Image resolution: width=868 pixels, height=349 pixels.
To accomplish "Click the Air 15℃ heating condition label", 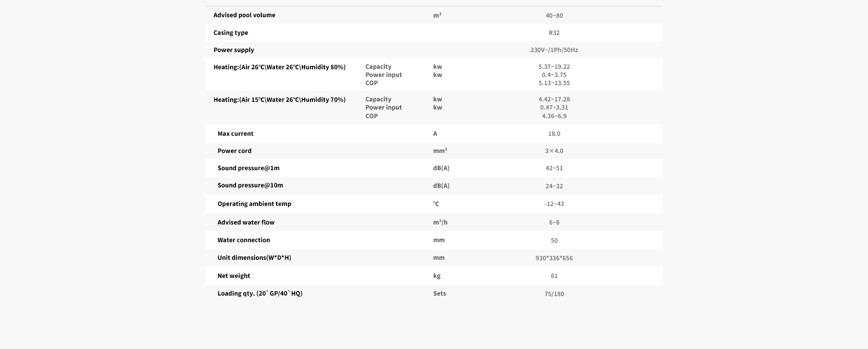I will click(x=279, y=100).
